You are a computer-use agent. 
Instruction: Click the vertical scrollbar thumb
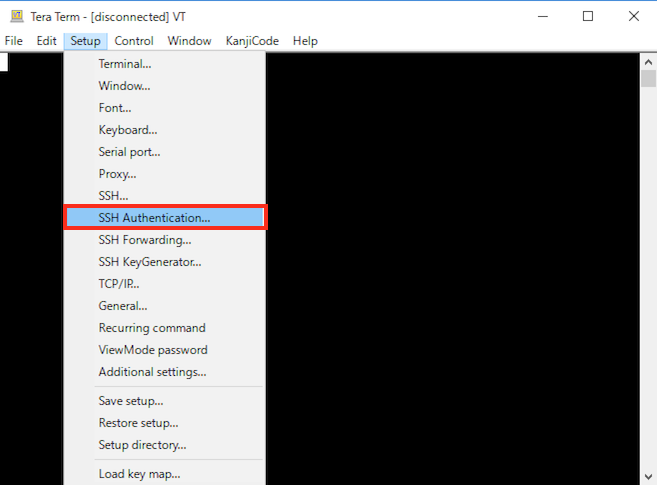(648, 80)
